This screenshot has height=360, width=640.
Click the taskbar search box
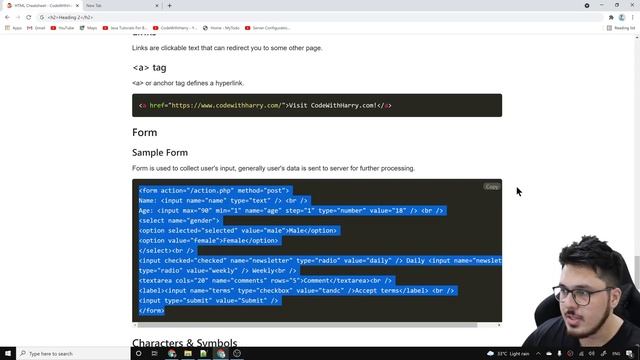[73, 353]
